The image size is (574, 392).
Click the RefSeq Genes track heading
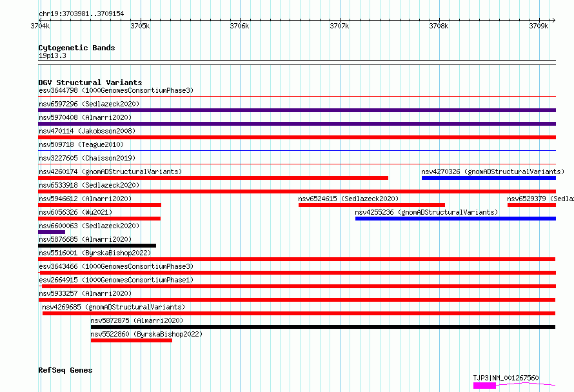(65, 370)
